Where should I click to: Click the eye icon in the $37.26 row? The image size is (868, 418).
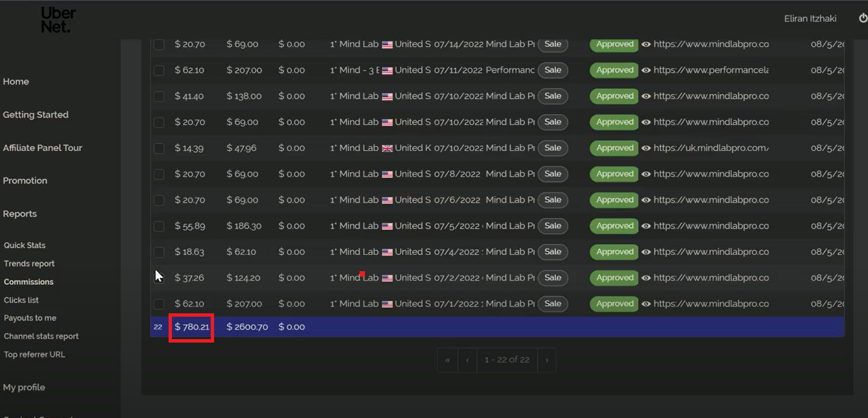[646, 278]
